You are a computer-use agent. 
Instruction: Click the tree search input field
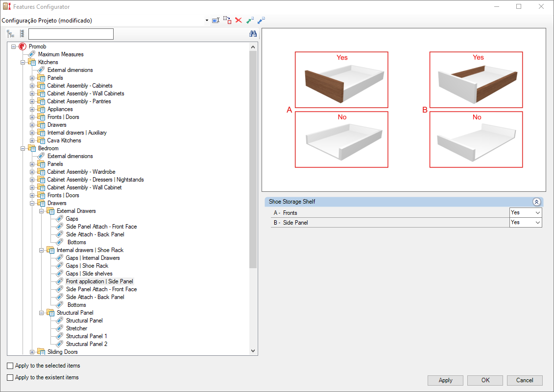pos(71,34)
